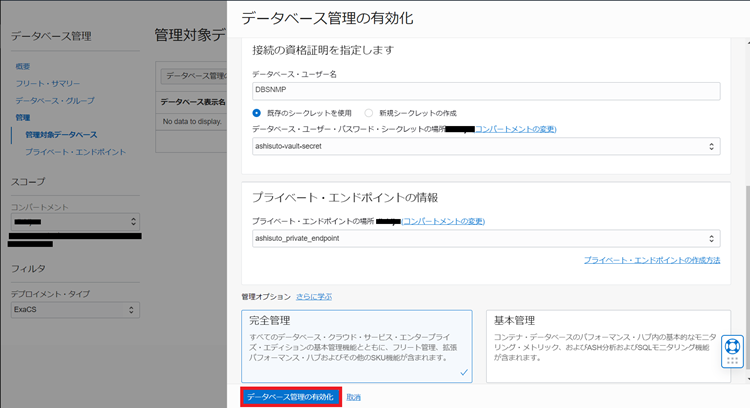Screen dimensions: 750x408
Task: Click the DBSNMP user name field
Action: (485, 90)
